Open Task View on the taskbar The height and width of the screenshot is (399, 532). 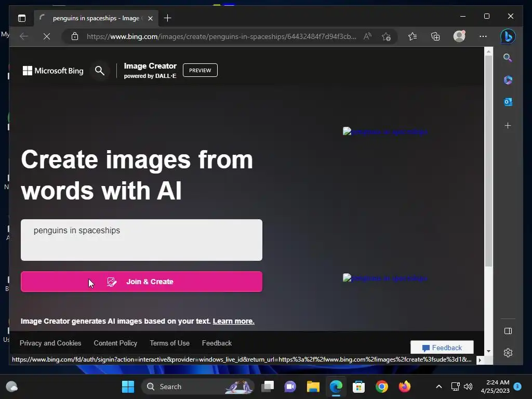pyautogui.click(x=268, y=387)
